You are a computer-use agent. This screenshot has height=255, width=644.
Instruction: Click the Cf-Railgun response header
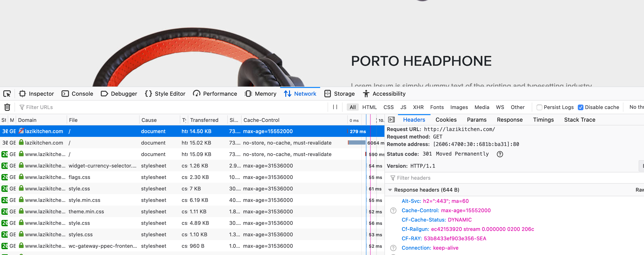[467, 229]
